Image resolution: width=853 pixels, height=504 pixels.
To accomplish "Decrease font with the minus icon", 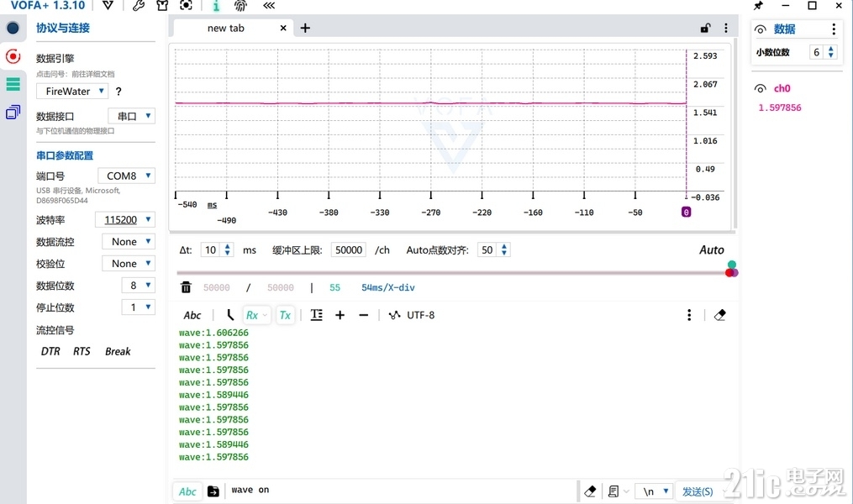I will tap(363, 315).
